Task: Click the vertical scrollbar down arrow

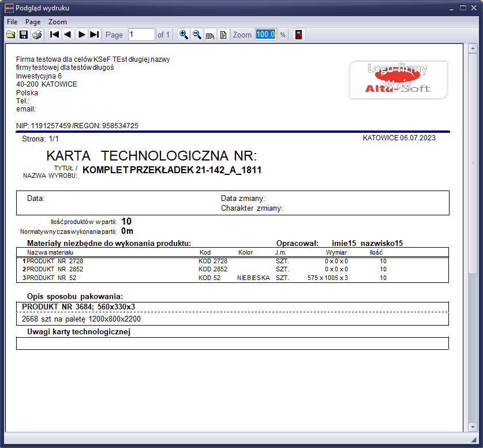Action: [x=473, y=428]
